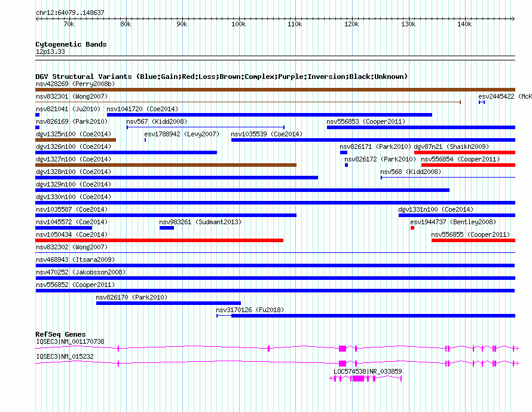Select nsv470252 (Jakobsson2008) variant label

pos(81,272)
